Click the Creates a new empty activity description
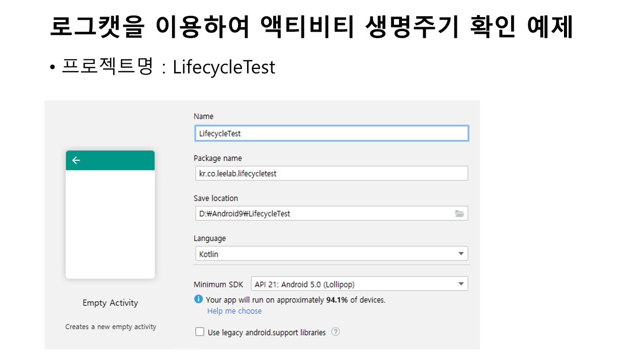The image size is (644, 362). 111,327
